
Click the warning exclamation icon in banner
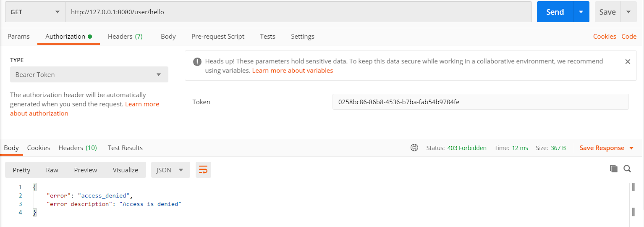(197, 62)
